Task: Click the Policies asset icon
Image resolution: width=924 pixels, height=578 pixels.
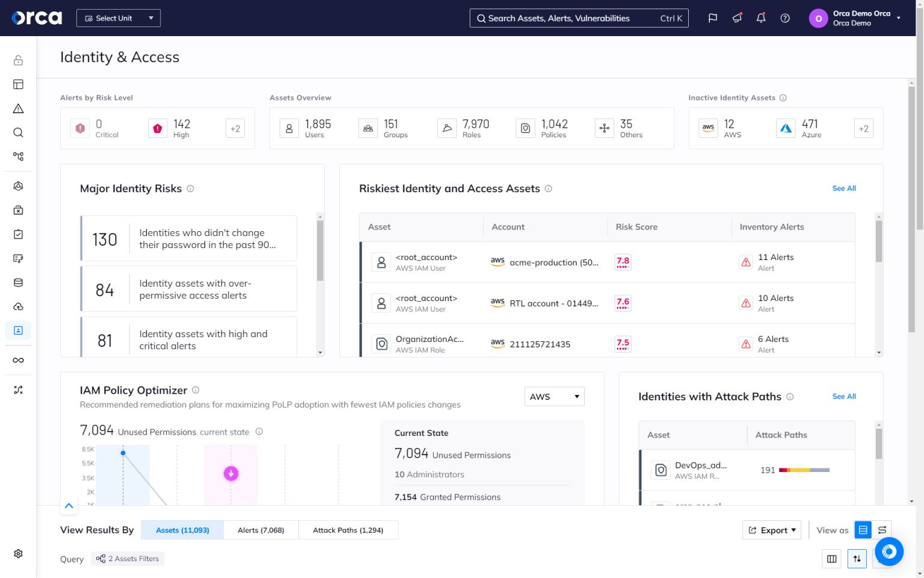Action: [x=526, y=128]
